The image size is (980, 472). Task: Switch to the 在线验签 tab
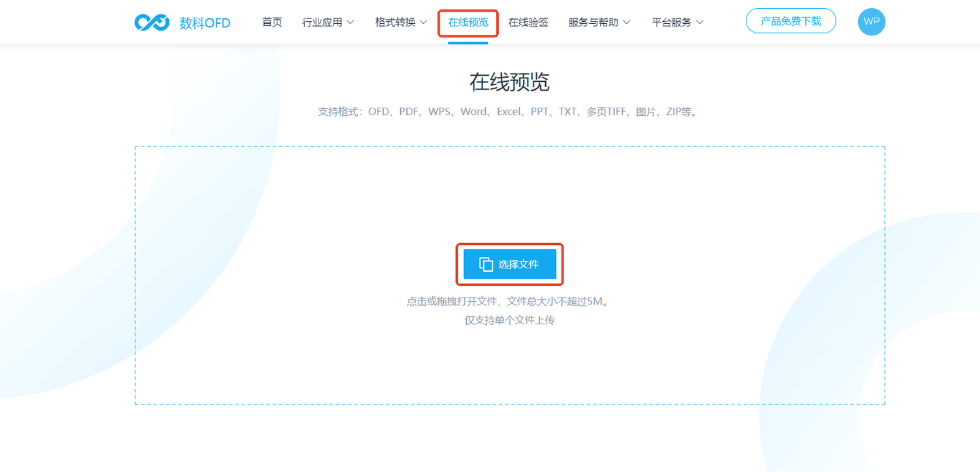(529, 21)
